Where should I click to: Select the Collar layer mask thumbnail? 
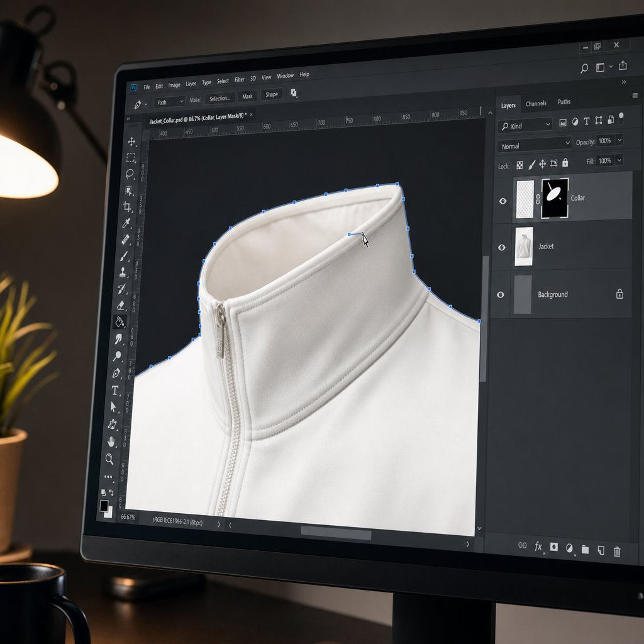click(x=555, y=198)
